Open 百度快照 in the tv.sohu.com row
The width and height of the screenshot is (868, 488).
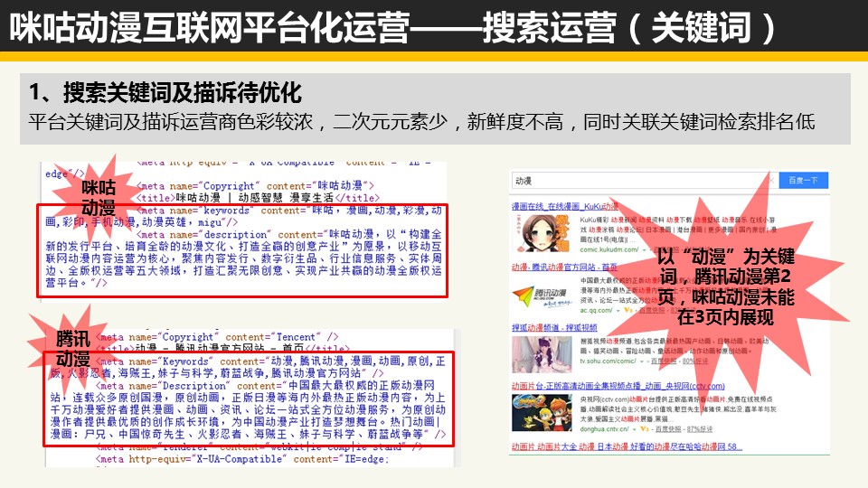[x=664, y=361]
